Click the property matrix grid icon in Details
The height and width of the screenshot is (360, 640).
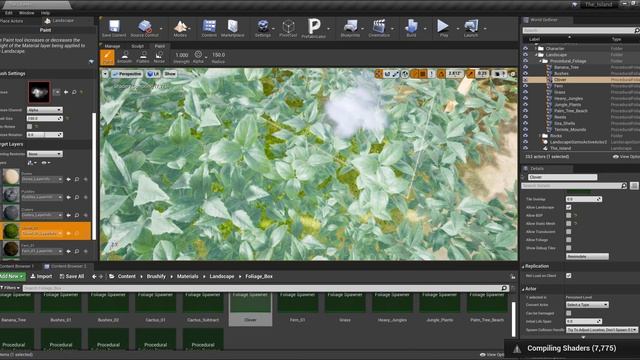pos(634,186)
